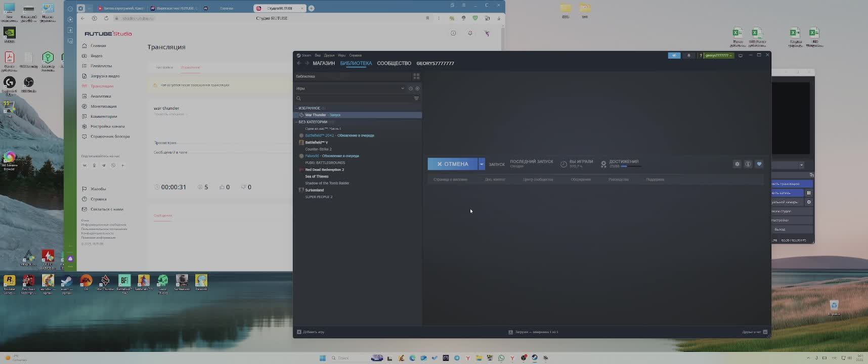The image size is (868, 364).
Task: Select War Thunder in the Steam library list
Action: pos(358,115)
